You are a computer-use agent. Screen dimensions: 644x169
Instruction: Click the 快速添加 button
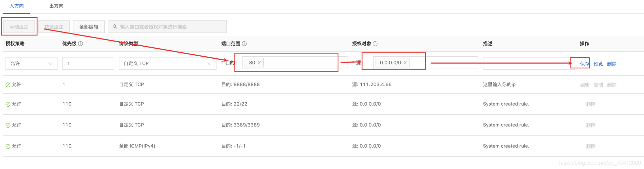pyautogui.click(x=54, y=27)
